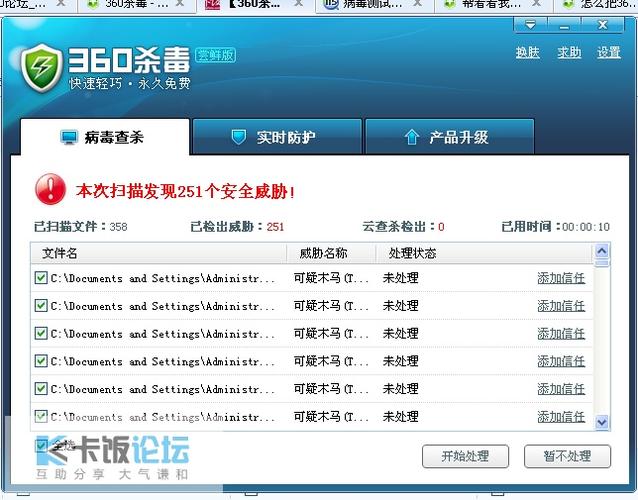Switch to the 病毒查杀 tab
This screenshot has height=500, width=638.
[x=105, y=137]
